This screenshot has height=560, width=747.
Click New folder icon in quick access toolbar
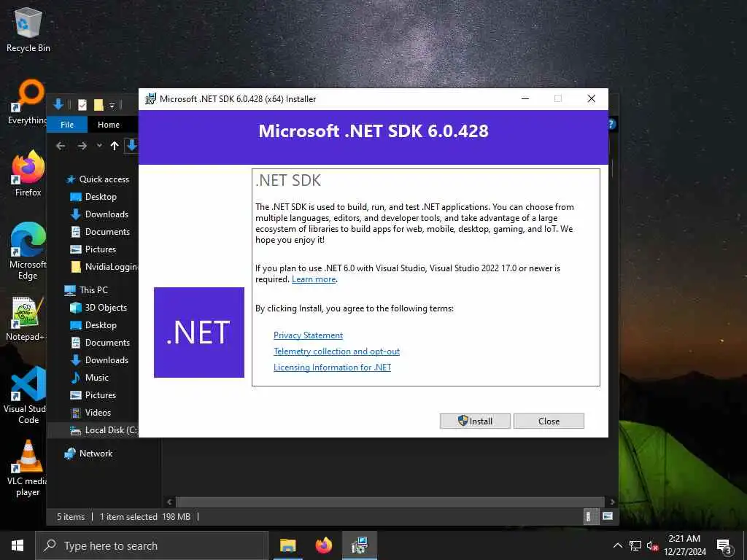tap(98, 105)
